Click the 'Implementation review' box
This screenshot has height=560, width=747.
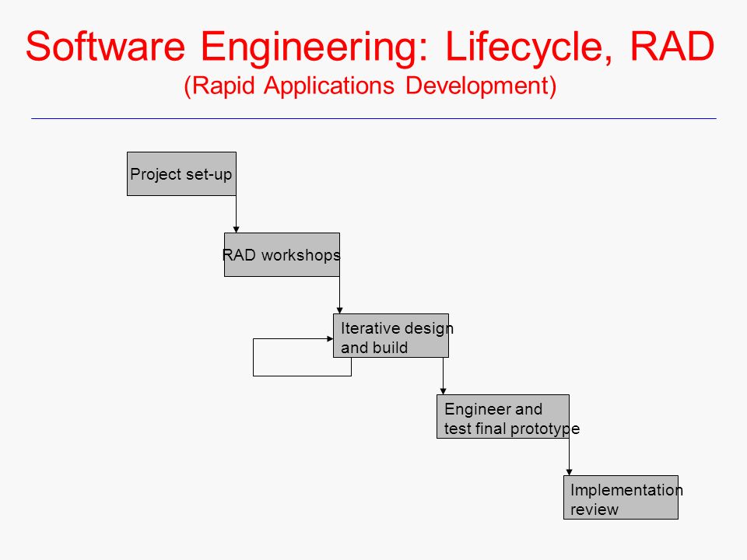click(621, 498)
